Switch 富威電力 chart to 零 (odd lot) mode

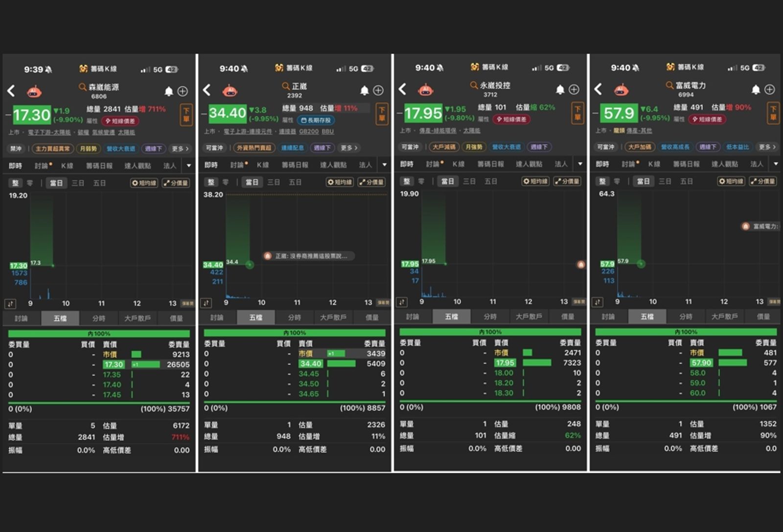tap(617, 181)
